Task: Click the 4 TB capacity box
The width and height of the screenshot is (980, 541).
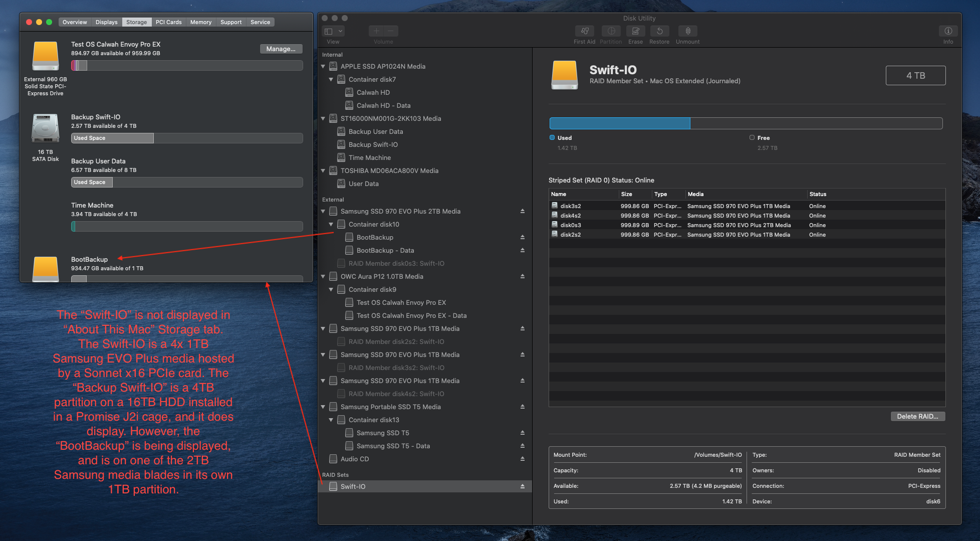Action: coord(915,76)
